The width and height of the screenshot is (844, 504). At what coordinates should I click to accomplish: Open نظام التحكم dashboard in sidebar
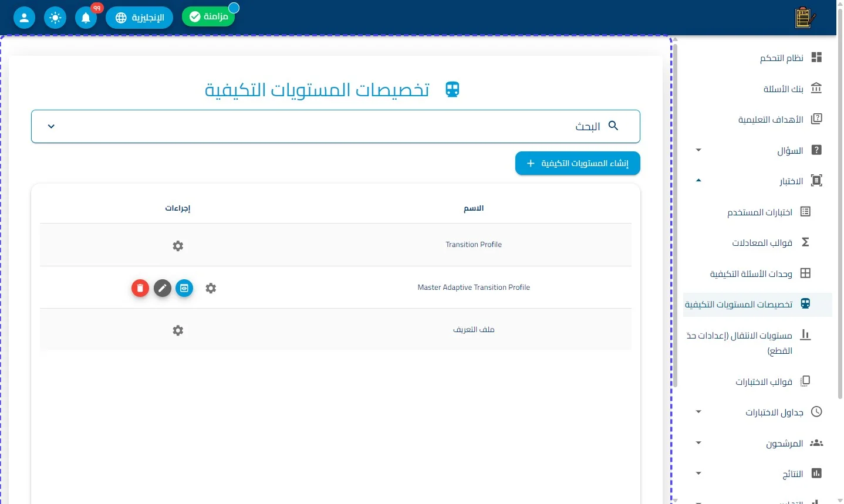click(757, 57)
